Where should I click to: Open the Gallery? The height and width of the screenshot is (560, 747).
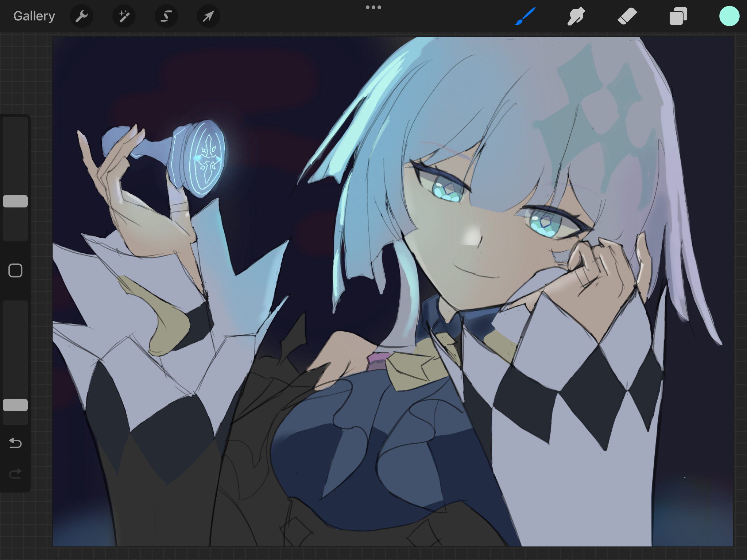pyautogui.click(x=34, y=16)
